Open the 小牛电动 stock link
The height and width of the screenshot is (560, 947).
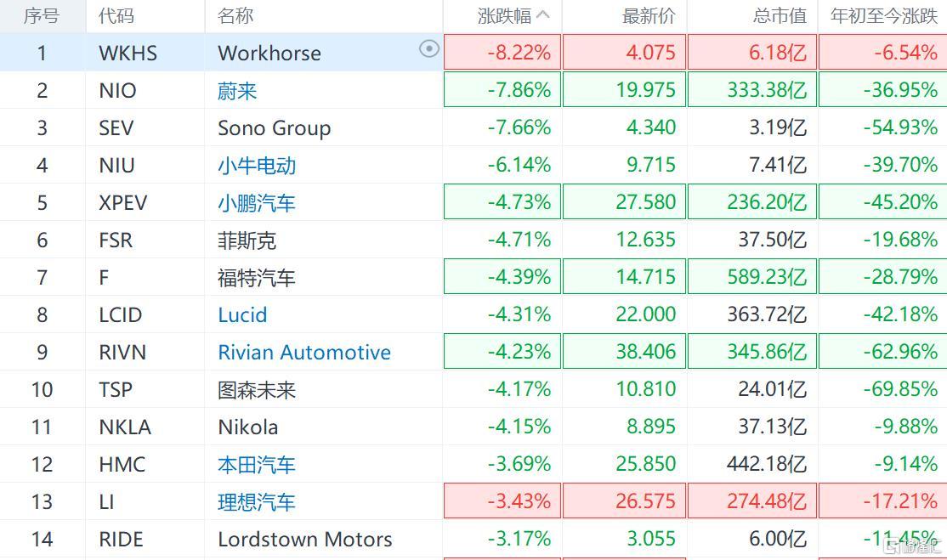[257, 166]
